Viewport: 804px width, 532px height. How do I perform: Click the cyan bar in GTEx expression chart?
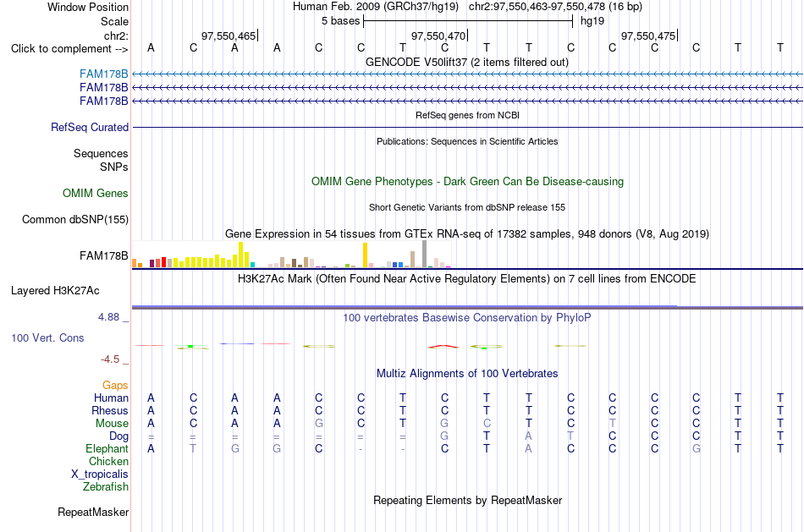point(252,265)
